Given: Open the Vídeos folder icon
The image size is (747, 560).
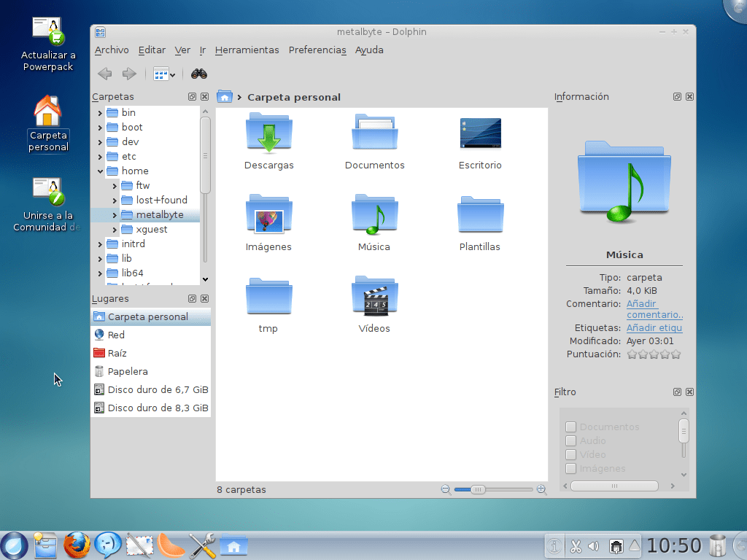Looking at the screenshot, I should 374,297.
